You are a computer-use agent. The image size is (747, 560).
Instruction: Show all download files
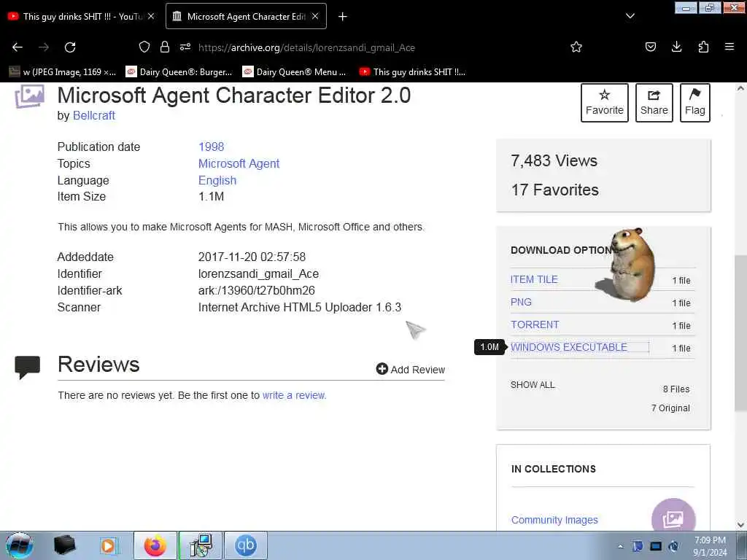click(533, 385)
